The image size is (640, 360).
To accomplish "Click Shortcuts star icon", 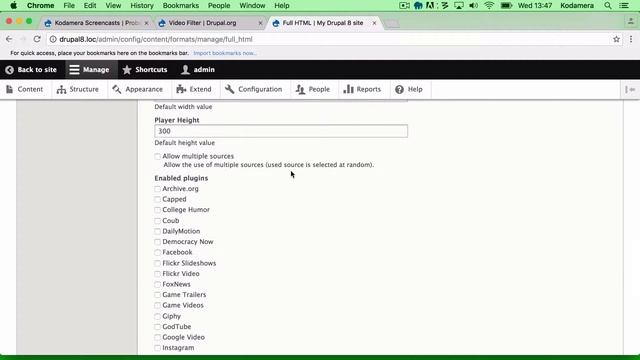I will (x=127, y=70).
